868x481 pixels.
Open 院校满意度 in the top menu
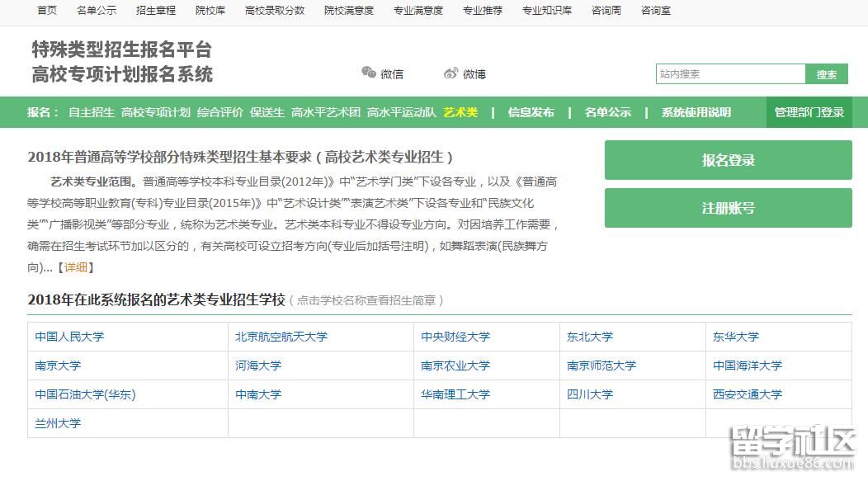(x=348, y=11)
